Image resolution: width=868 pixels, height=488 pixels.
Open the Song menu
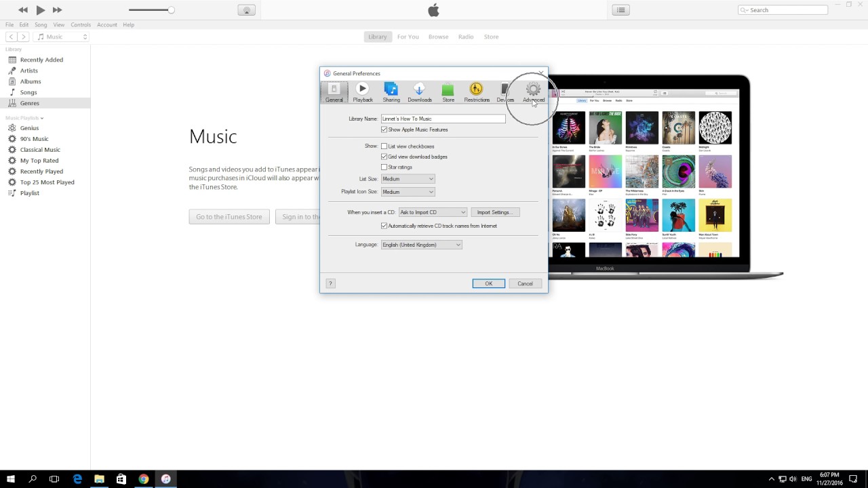tap(41, 24)
